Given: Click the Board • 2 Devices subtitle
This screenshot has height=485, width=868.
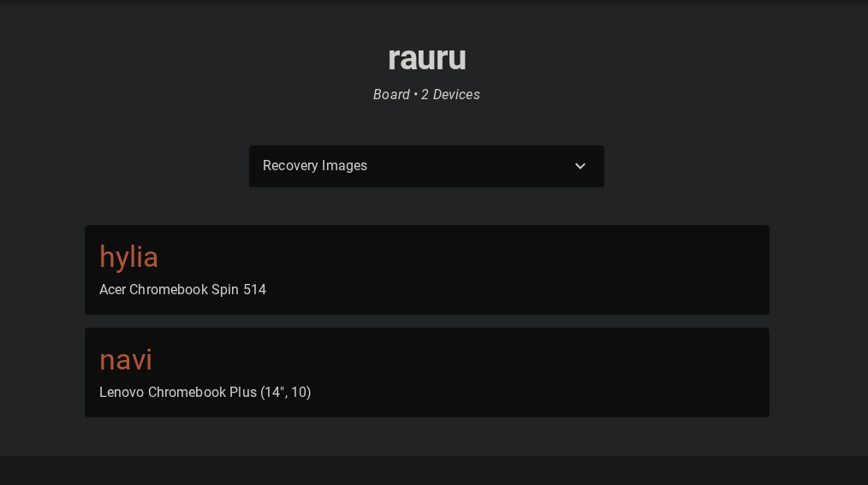Looking at the screenshot, I should (x=426, y=95).
